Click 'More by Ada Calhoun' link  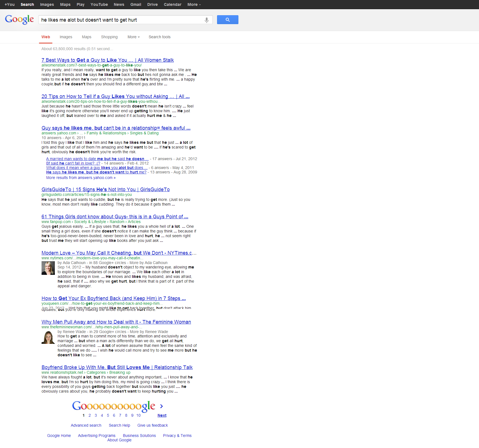click(x=148, y=263)
